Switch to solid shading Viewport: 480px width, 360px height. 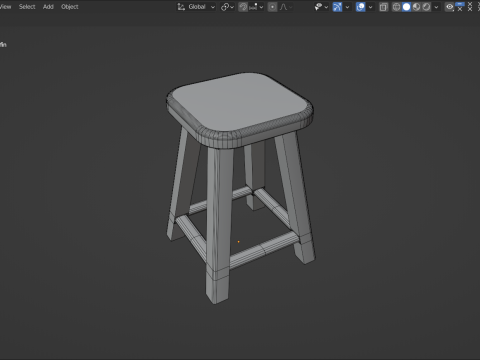click(406, 7)
